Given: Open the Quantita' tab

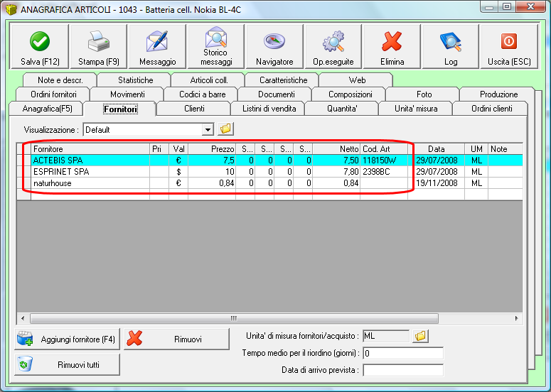Looking at the screenshot, I should (x=342, y=109).
